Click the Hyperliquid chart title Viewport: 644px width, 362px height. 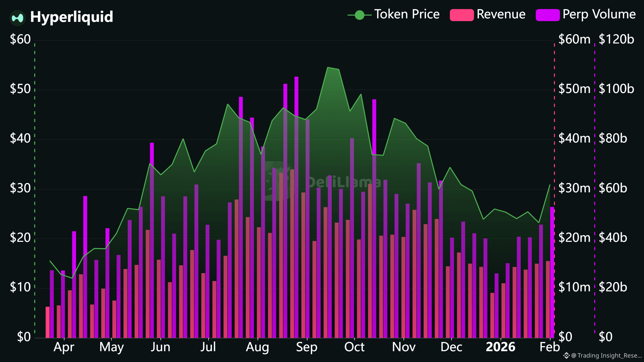click(x=71, y=17)
